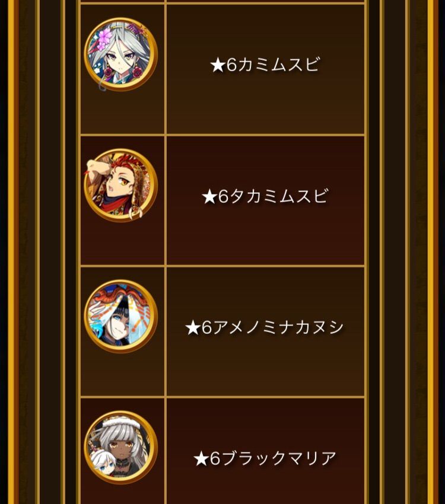445x504 pixels.
Task: Choose the Black Maria character portrait icon
Action: click(120, 448)
